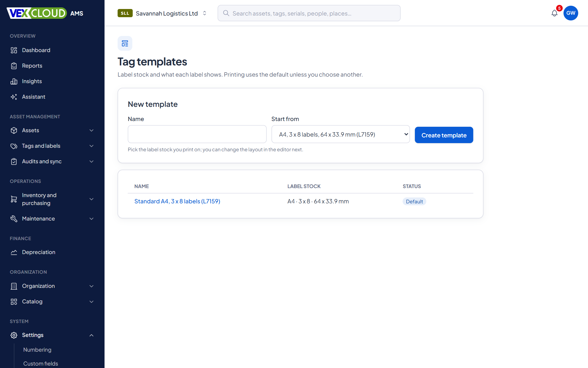Screen dimensions: 588x368
Task: Open the Savannah Logistics Ltd switcher
Action: click(x=162, y=13)
